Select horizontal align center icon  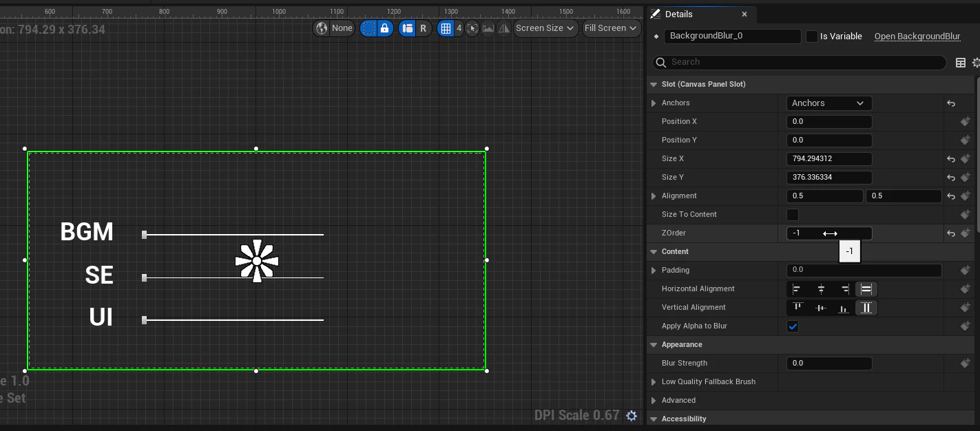coord(821,289)
